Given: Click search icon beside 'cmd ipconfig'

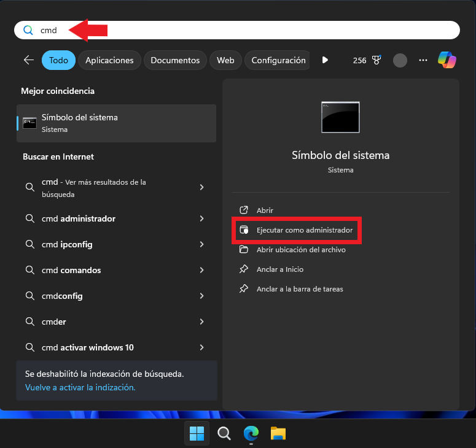Looking at the screenshot, I should [29, 244].
